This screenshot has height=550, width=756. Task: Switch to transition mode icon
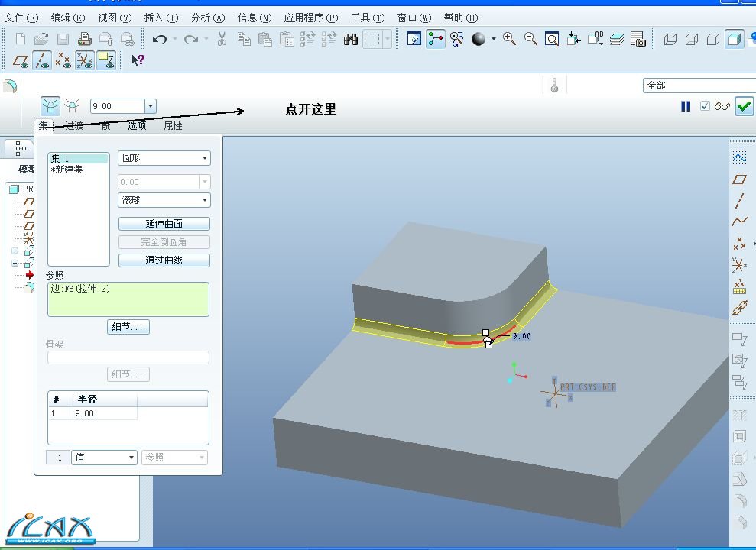(x=73, y=105)
